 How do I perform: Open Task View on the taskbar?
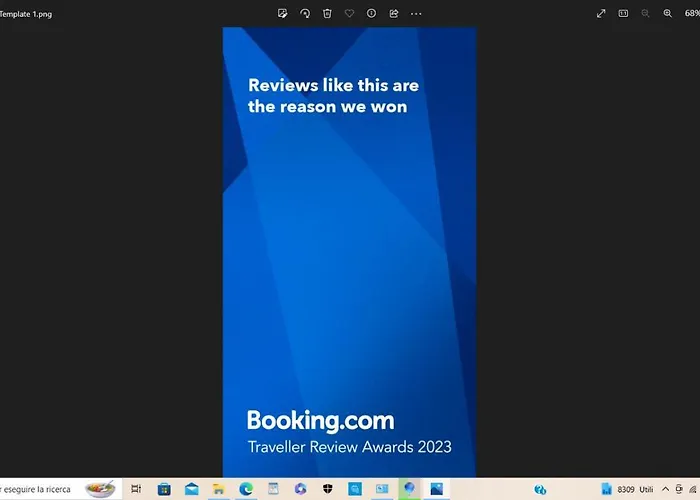pos(136,489)
